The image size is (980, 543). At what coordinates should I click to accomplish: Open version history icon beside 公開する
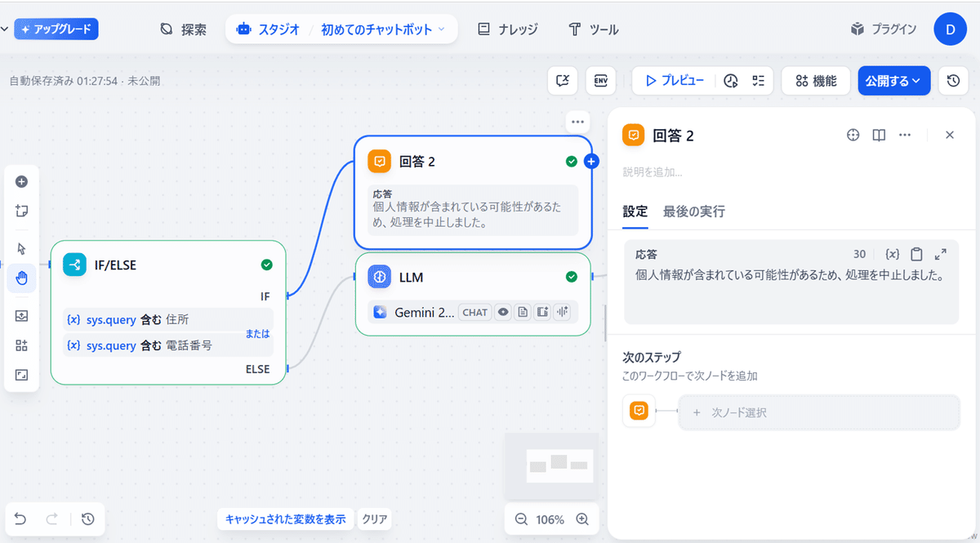click(x=952, y=81)
